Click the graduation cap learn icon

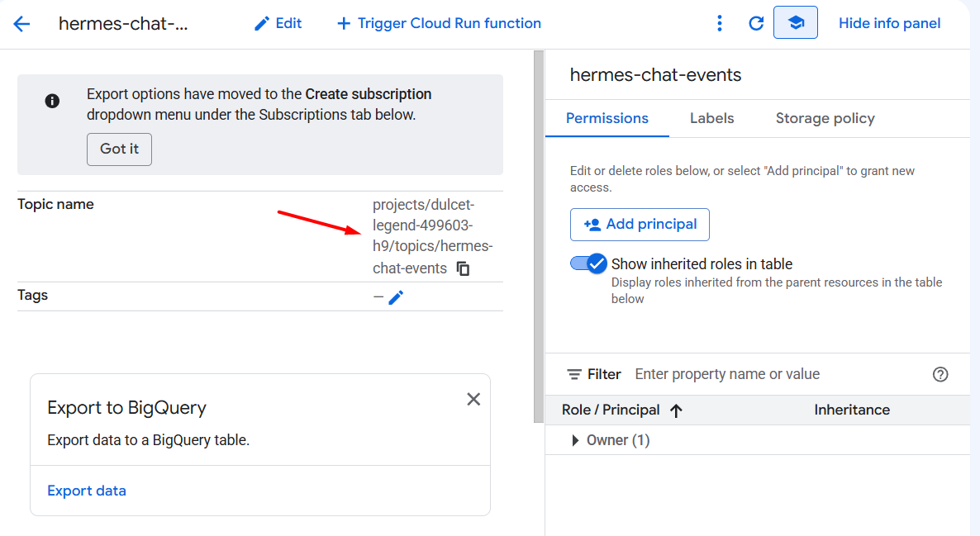796,22
